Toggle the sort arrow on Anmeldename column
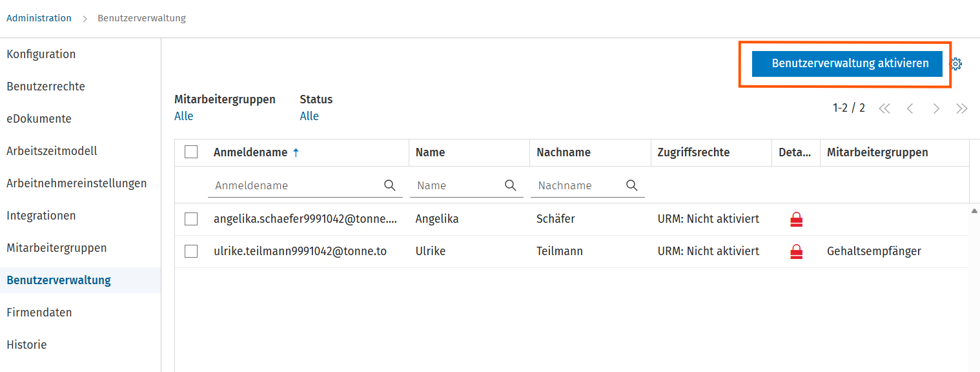The width and height of the screenshot is (980, 372). pos(296,153)
